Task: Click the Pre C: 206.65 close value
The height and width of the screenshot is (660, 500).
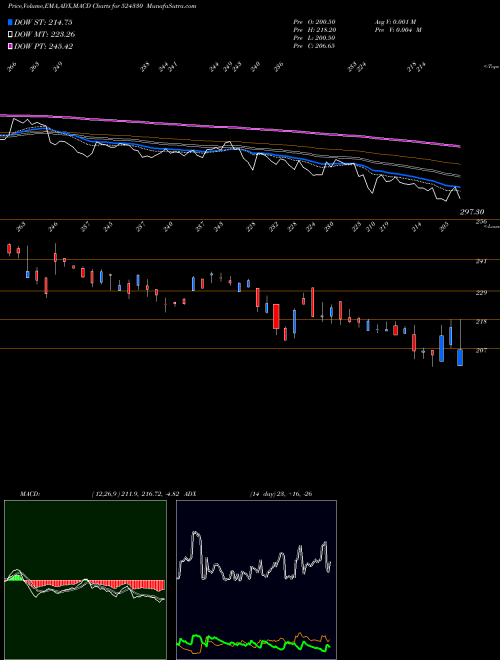Action: point(314,46)
